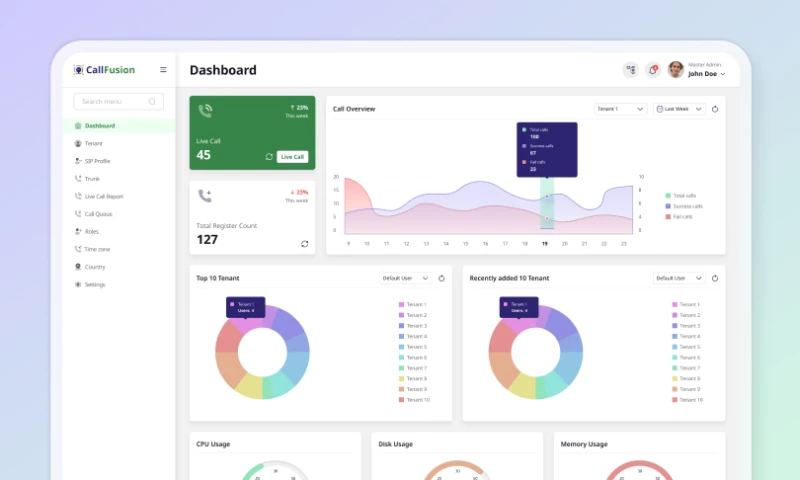Expand the Last Week date range dropdown

click(680, 109)
